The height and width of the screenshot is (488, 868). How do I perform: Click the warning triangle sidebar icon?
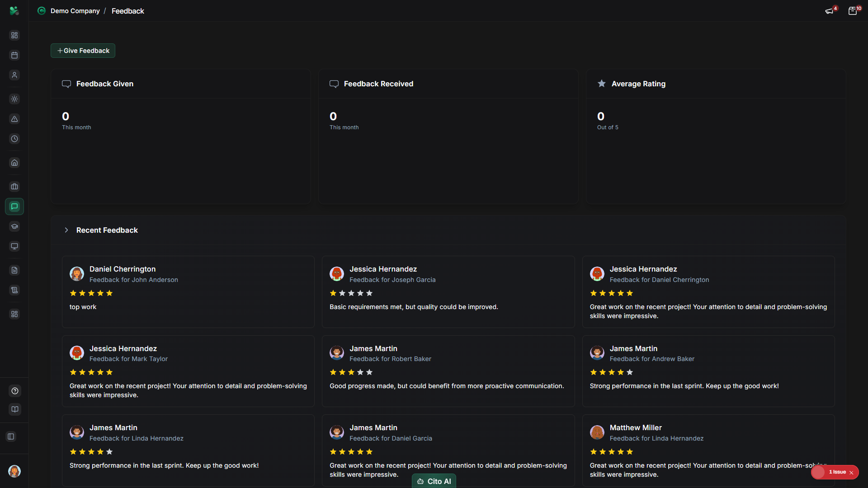(14, 119)
